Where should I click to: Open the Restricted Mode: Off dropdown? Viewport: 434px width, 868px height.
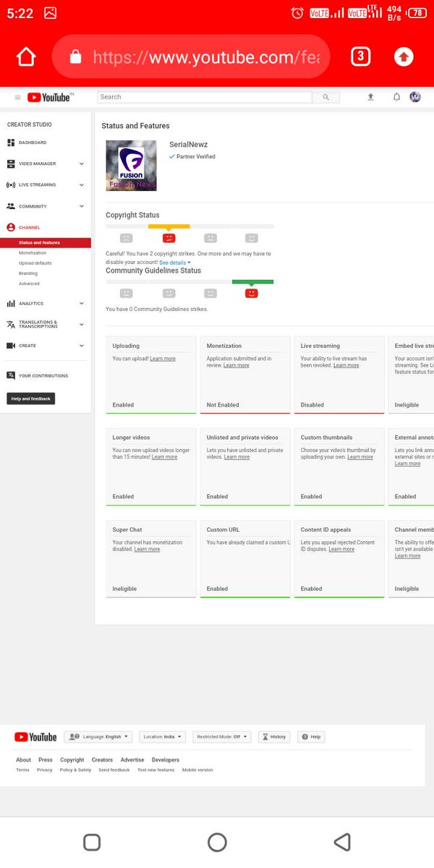point(222,736)
